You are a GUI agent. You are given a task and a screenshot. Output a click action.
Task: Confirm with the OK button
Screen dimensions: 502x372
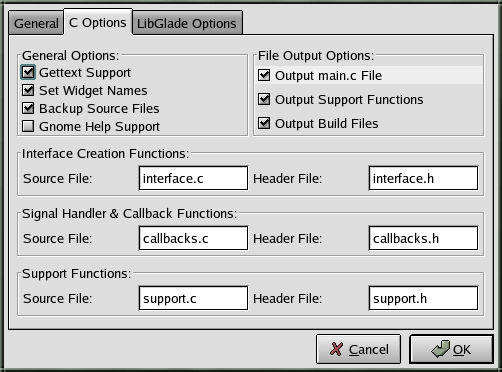[x=451, y=349]
